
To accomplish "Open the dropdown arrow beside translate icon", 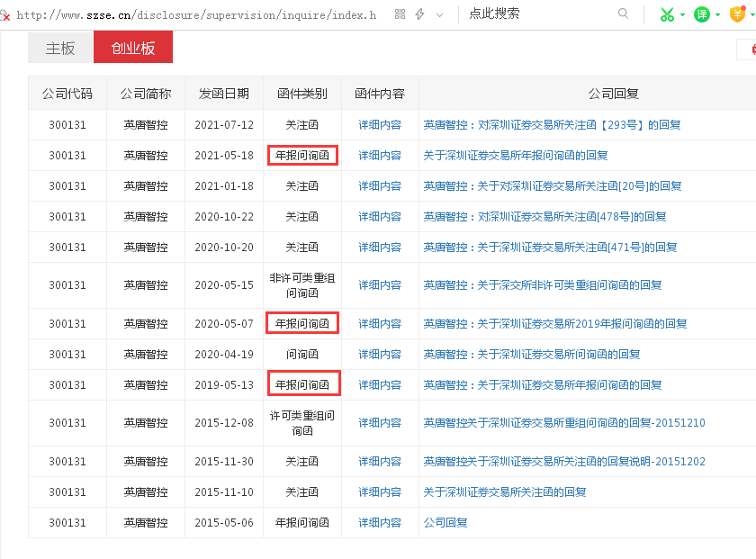I will (x=717, y=15).
